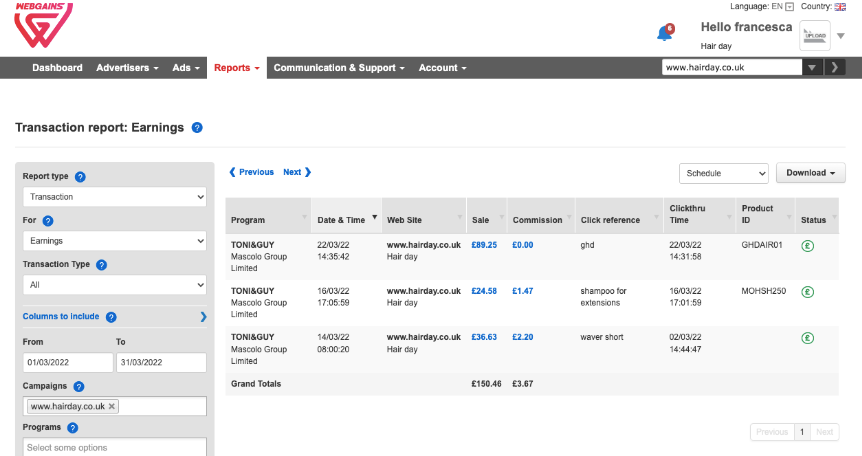Click the help icon next to For
Viewport: 862px width, 456px height.
[48, 221]
